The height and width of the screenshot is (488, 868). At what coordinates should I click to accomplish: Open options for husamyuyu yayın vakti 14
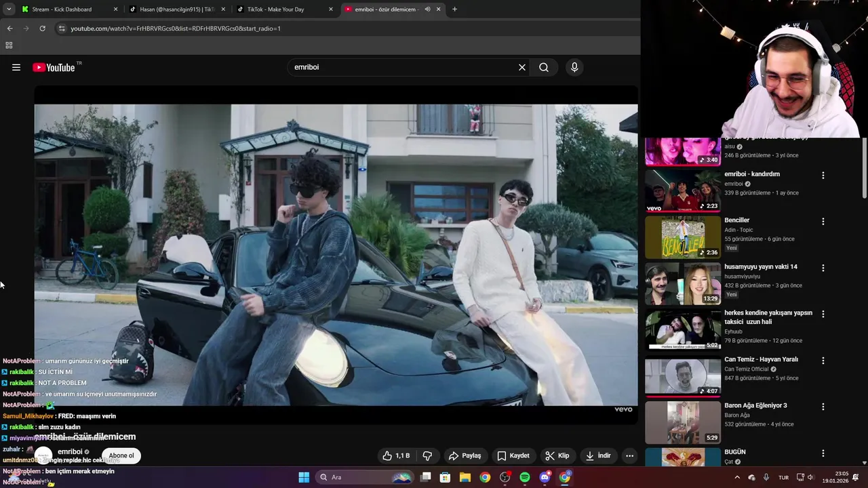[823, 268]
